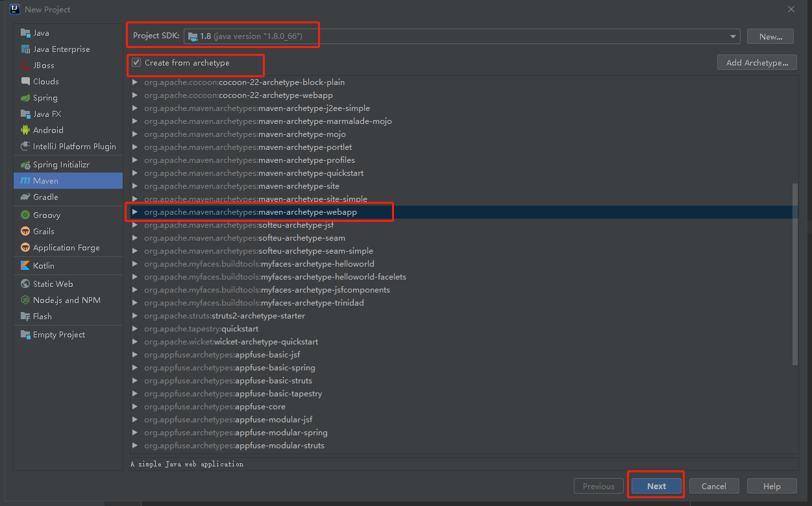Toggle Create from archetype checkbox

(x=136, y=63)
